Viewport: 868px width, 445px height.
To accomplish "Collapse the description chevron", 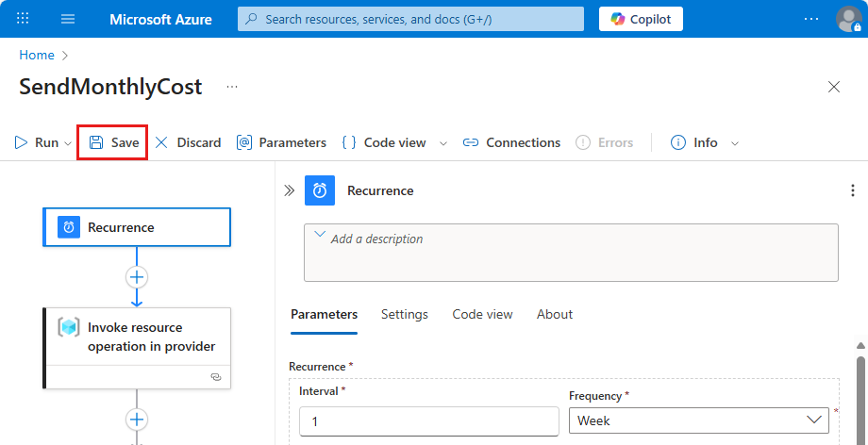I will [320, 234].
